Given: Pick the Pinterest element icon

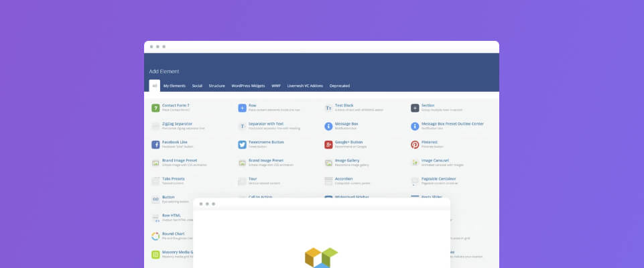Looking at the screenshot, I should click(x=415, y=145).
